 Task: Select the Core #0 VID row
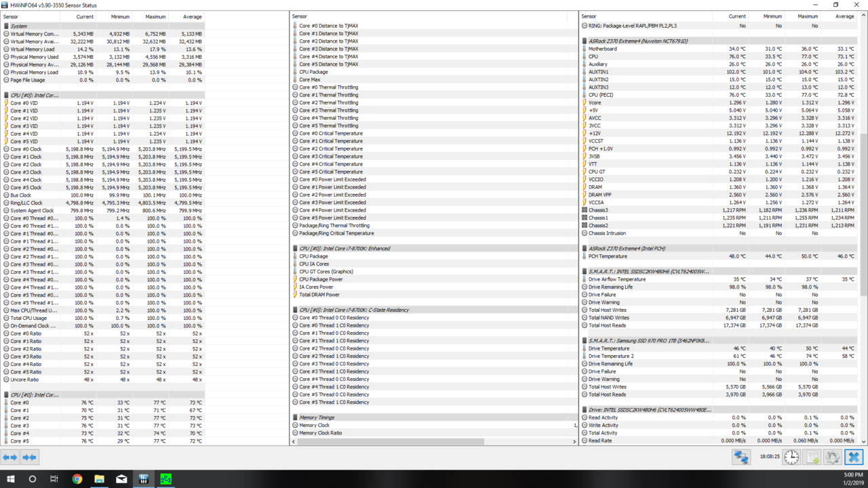[102, 102]
